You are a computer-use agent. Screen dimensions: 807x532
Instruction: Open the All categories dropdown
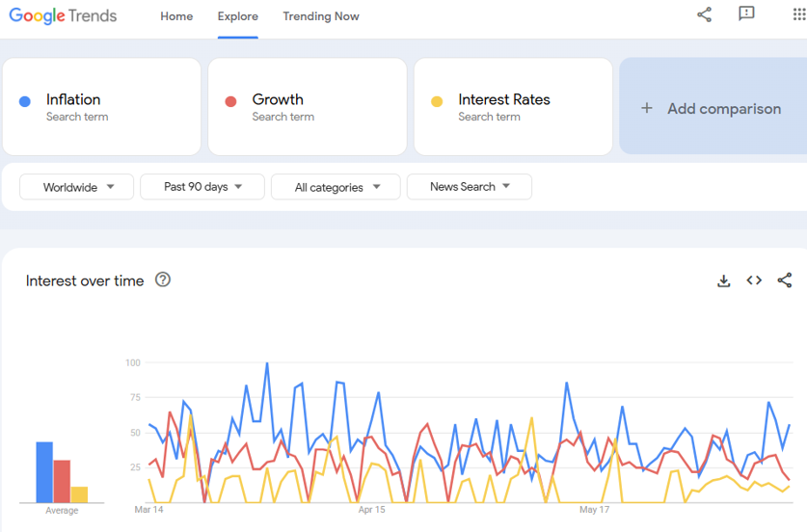pyautogui.click(x=336, y=187)
